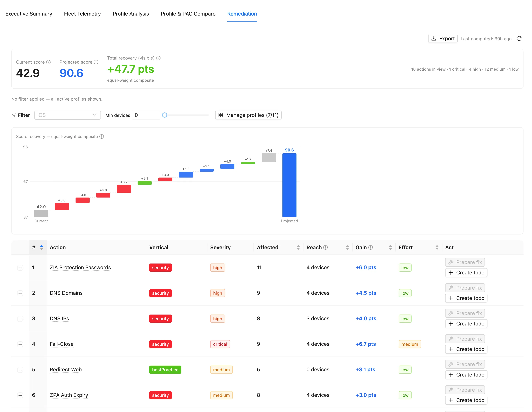Switch to the Executive Summary tab
The width and height of the screenshot is (532, 412).
(x=29, y=14)
